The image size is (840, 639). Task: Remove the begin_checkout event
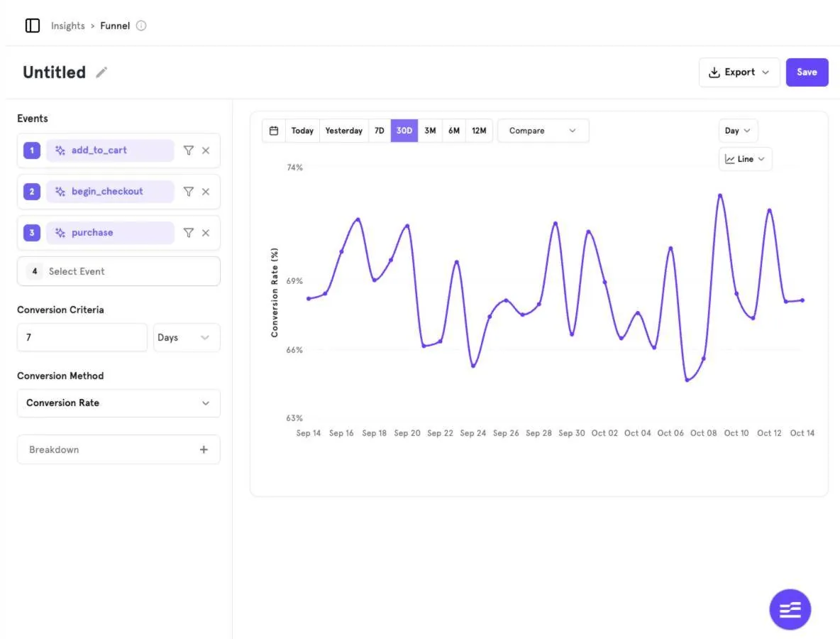tap(206, 192)
